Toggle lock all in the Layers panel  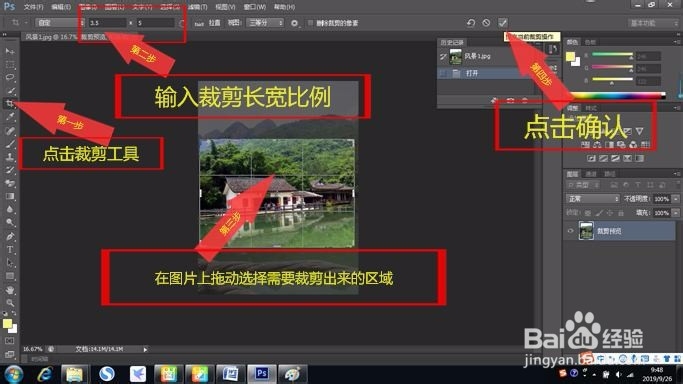[621, 212]
